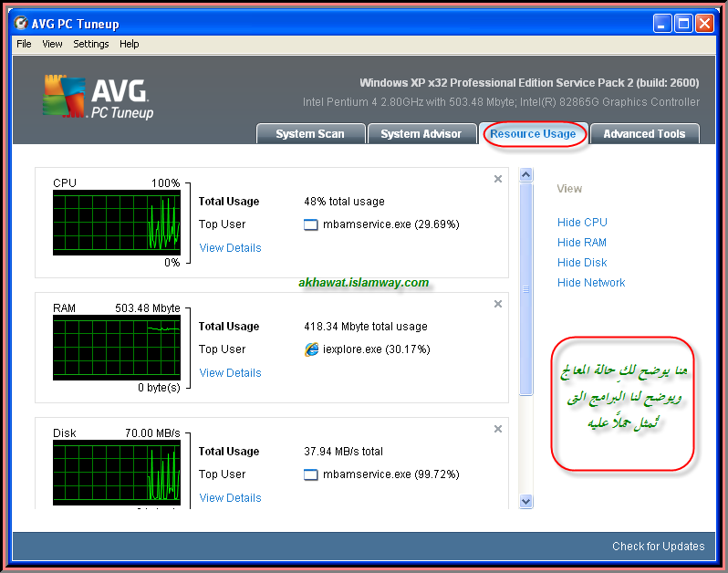Click the '48% total usage' value
728x573 pixels.
click(345, 202)
